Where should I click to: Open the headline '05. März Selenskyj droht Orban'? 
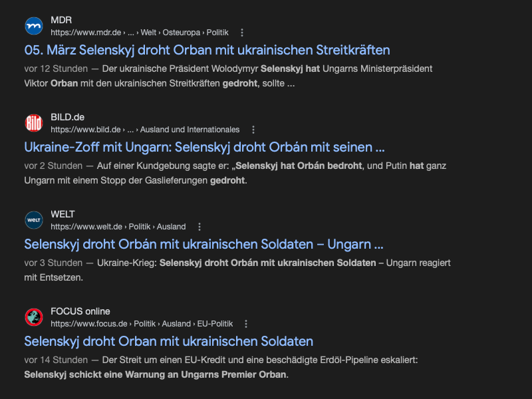coord(207,50)
